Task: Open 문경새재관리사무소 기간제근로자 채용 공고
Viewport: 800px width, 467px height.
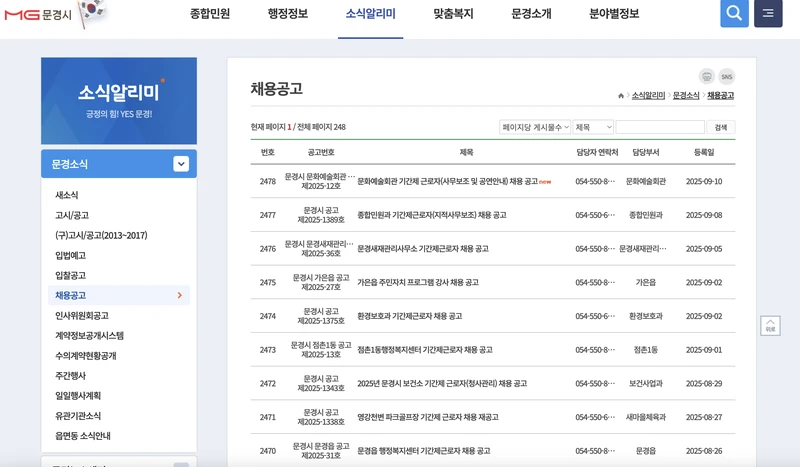Action: (423, 249)
